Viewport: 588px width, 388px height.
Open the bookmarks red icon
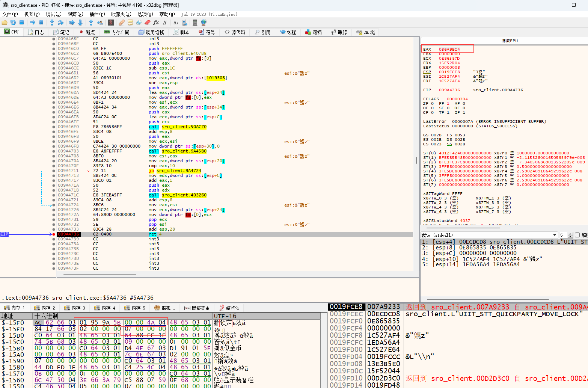coord(148,23)
